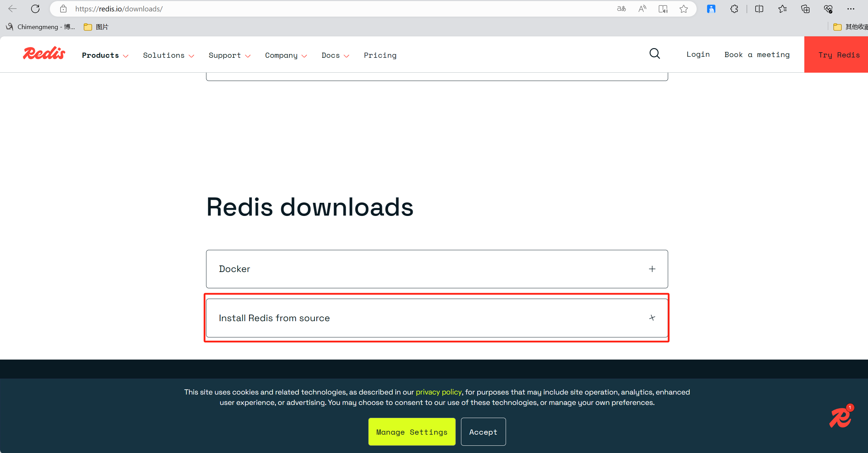This screenshot has width=868, height=453.
Task: Open the Pricing page
Action: [x=380, y=55]
